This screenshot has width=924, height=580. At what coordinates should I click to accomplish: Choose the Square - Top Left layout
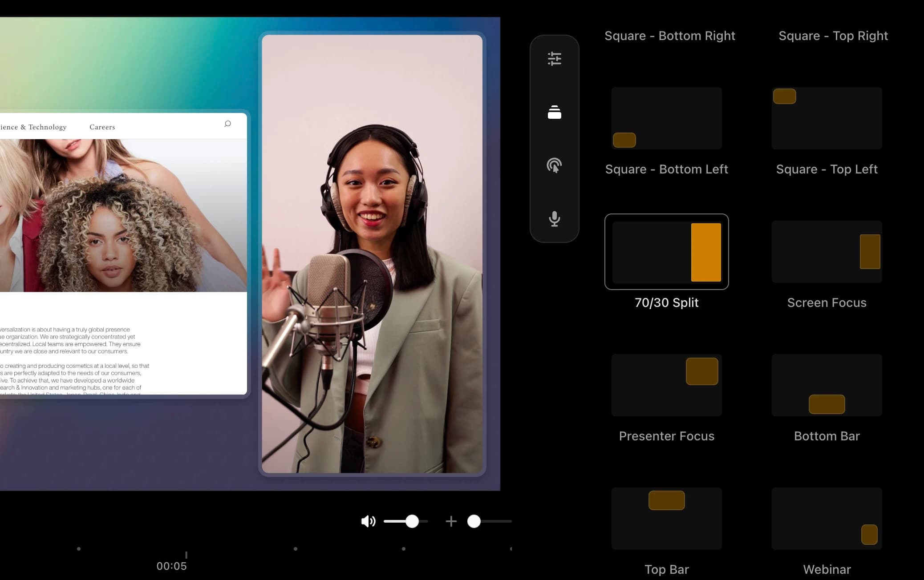point(826,118)
